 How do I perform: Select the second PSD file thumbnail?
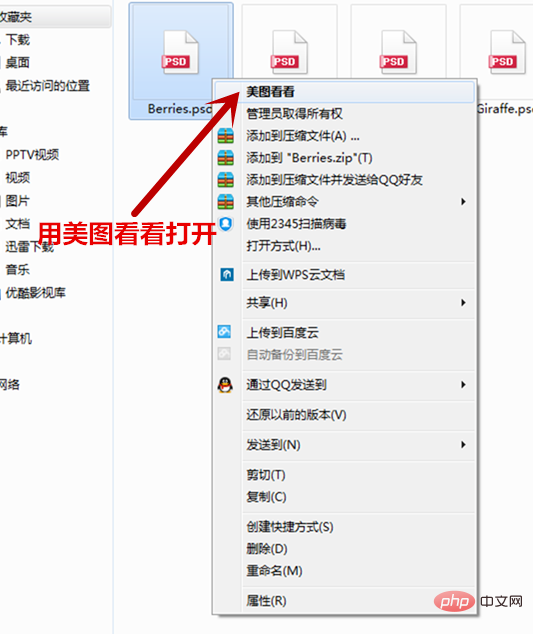[289, 53]
